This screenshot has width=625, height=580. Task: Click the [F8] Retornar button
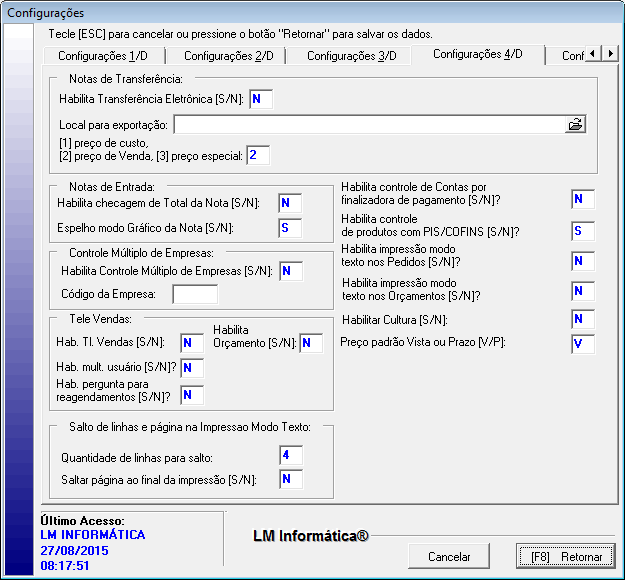(x=560, y=556)
